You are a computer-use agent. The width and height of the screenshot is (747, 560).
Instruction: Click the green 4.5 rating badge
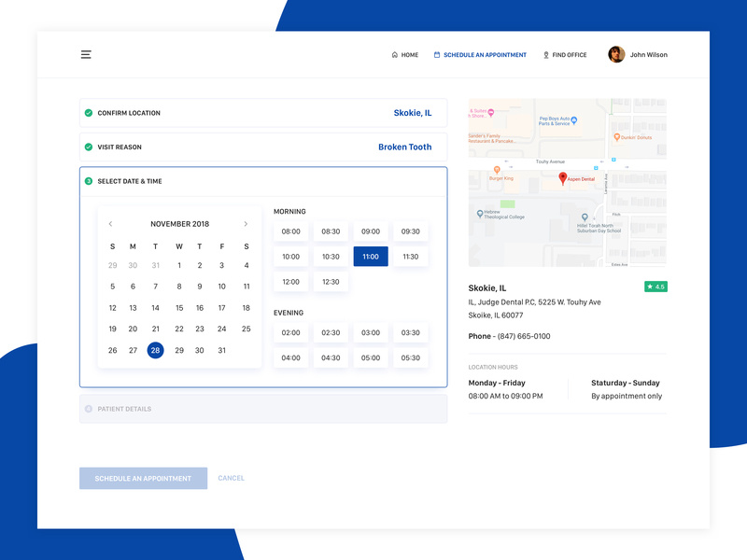(655, 285)
